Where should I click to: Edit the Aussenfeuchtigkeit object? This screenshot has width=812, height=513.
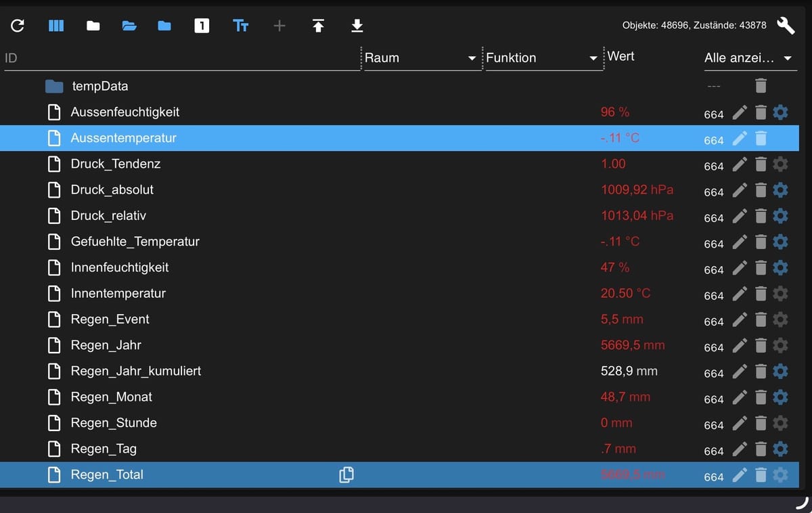tap(740, 112)
